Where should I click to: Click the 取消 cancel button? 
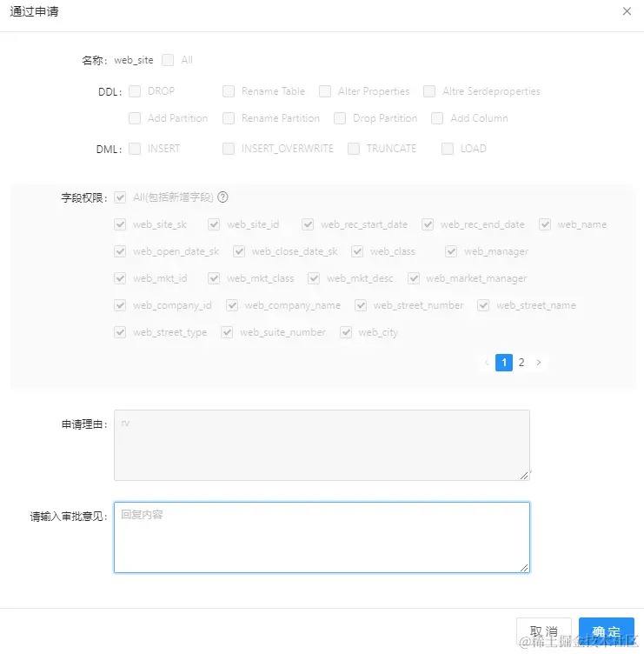click(544, 631)
